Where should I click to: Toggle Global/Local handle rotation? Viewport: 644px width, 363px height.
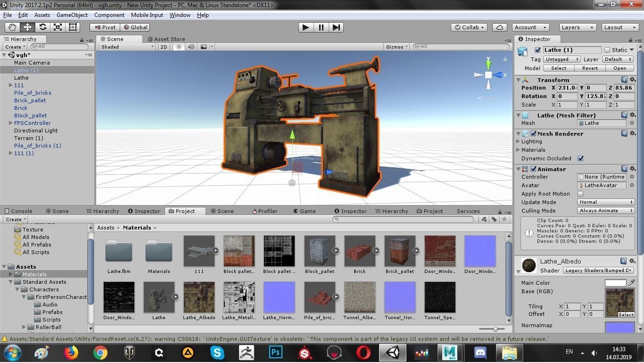point(136,27)
